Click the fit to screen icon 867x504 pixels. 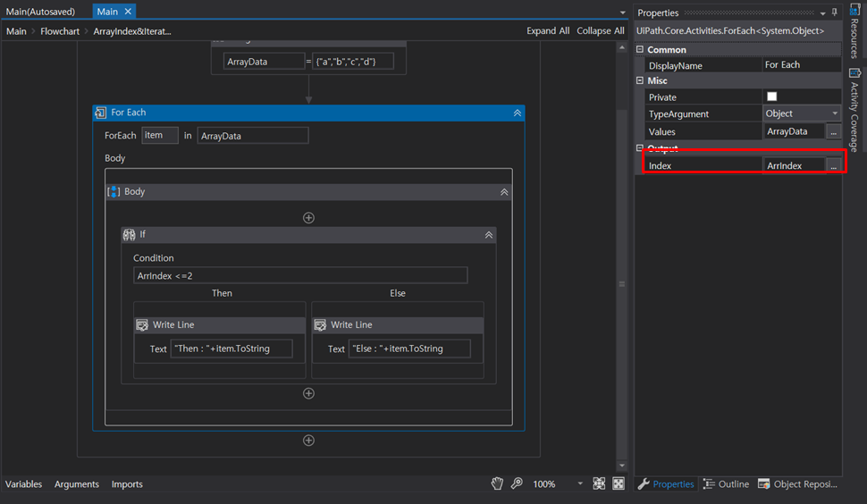599,483
